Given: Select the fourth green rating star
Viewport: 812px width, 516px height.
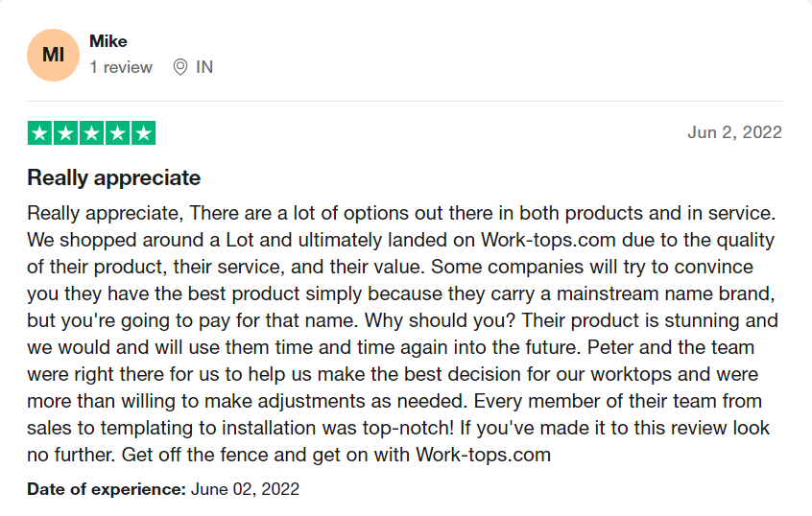Looking at the screenshot, I should (x=117, y=133).
